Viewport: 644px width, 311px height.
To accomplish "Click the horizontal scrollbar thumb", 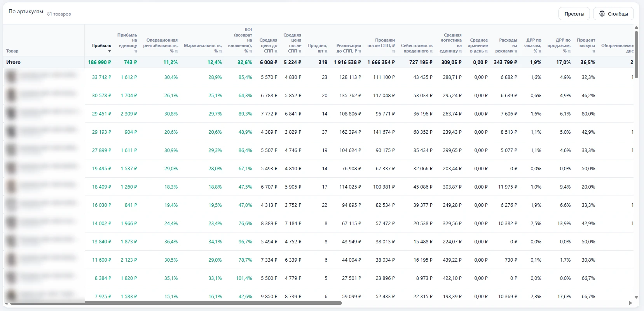I will (176, 303).
